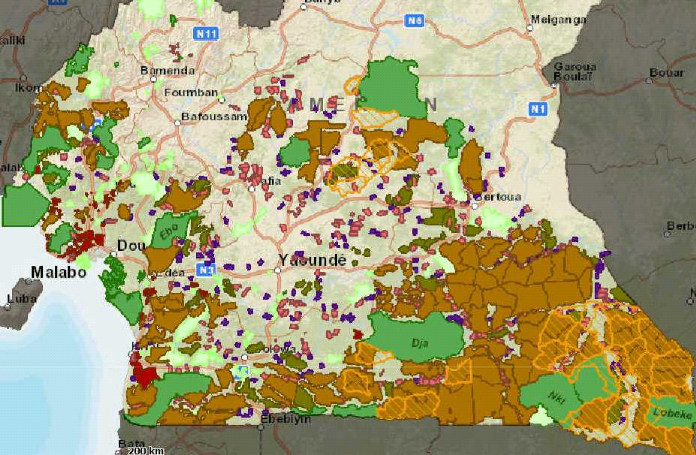Image resolution: width=696 pixels, height=455 pixels.
Task: Click the Yaoundé city label
Action: pos(310,261)
